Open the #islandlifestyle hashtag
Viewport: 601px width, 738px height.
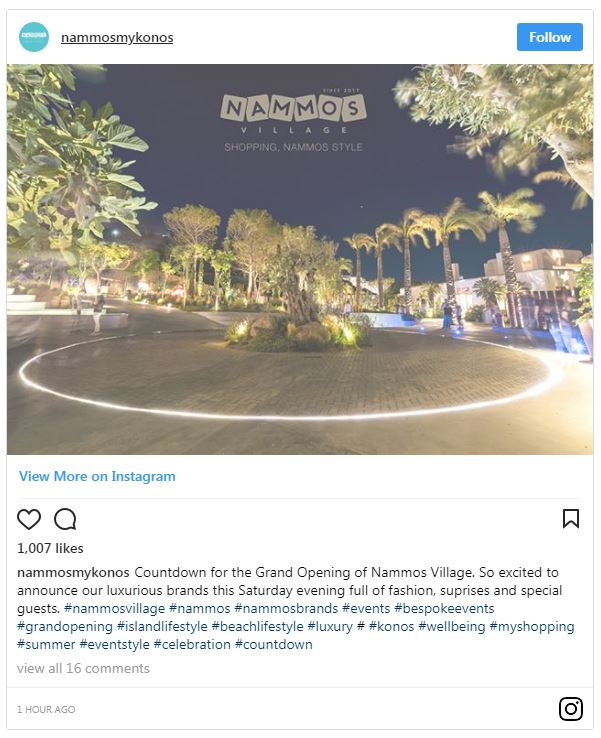click(x=162, y=626)
